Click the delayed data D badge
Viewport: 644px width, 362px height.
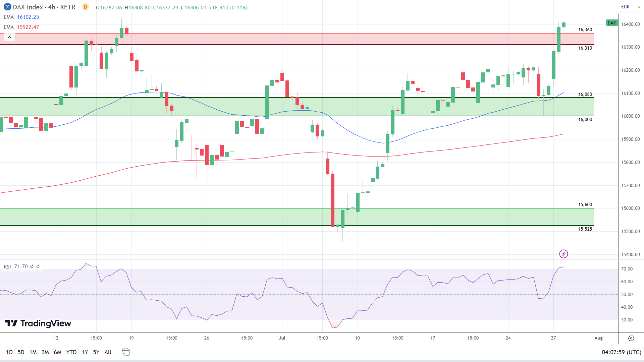(86, 7)
